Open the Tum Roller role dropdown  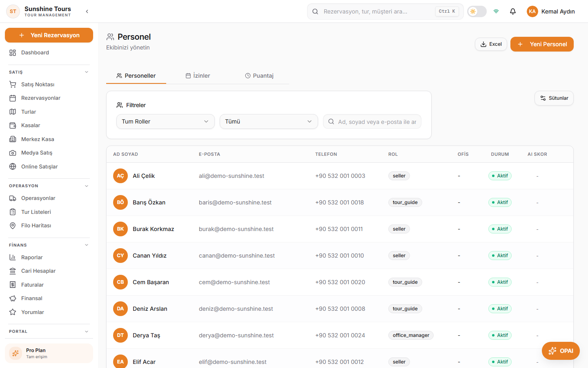point(165,121)
